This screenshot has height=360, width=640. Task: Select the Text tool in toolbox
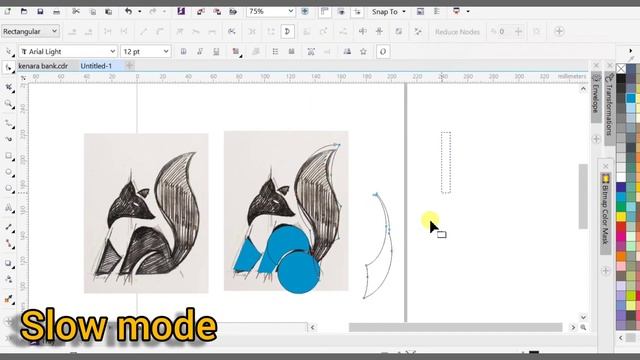click(9, 208)
